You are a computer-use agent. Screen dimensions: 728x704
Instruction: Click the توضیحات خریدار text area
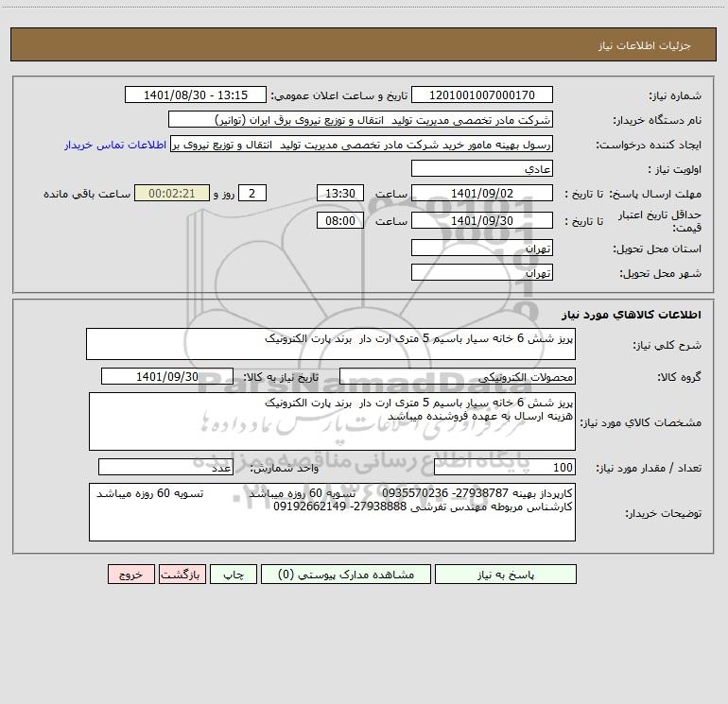[x=332, y=512]
